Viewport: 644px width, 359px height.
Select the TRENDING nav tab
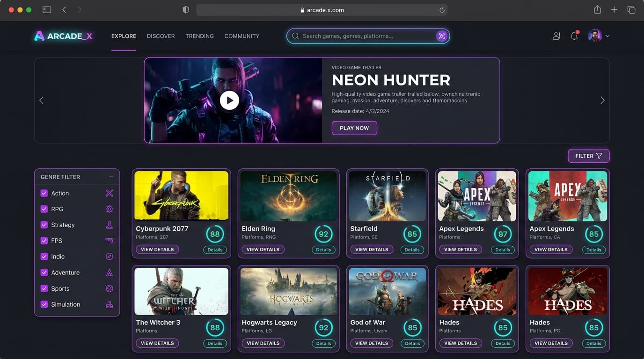(x=199, y=36)
